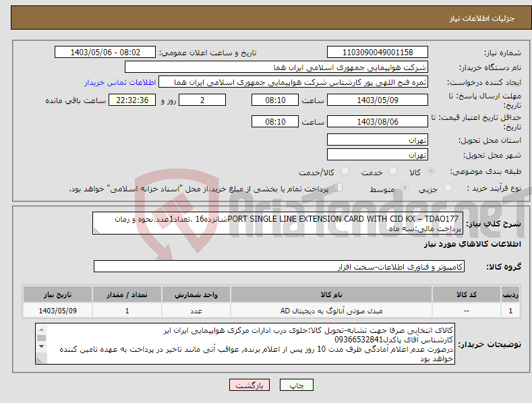Screen dimensions: 532x403
Task: Click the buyer notes scrollbar thumb
Action: click(41, 338)
